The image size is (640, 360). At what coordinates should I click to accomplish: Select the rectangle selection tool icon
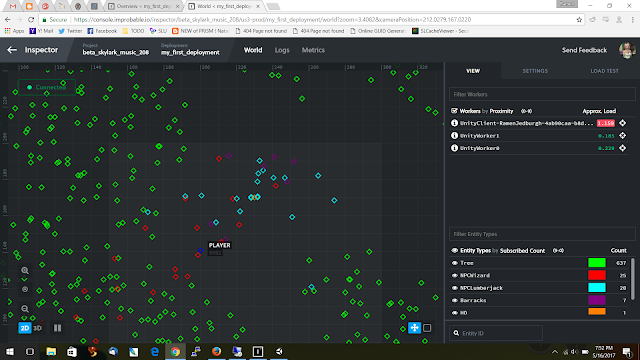[427, 328]
